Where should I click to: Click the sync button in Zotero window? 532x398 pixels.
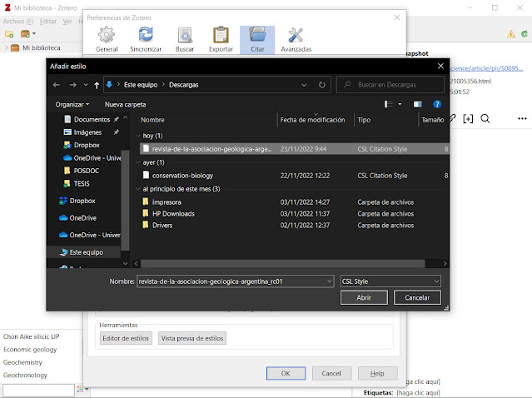click(525, 33)
